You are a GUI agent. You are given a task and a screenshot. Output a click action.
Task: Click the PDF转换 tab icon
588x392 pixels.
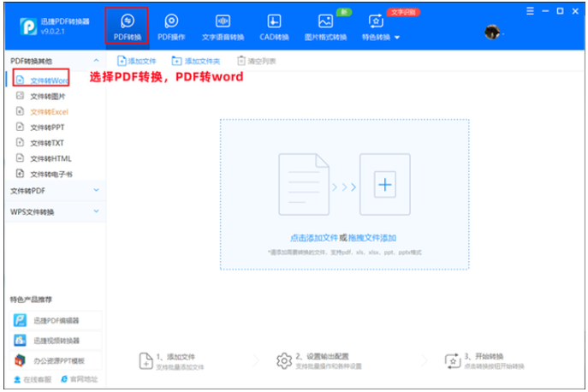[128, 21]
